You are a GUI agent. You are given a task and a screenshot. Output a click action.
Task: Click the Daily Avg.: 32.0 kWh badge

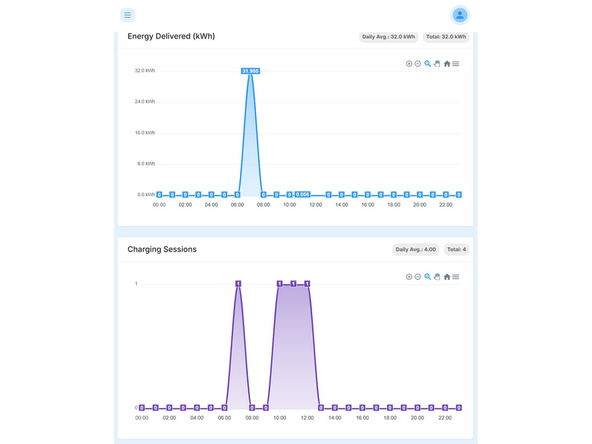click(388, 37)
